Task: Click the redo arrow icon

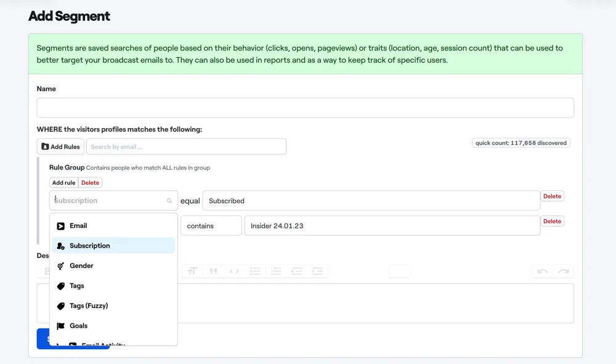Action: pos(563,272)
